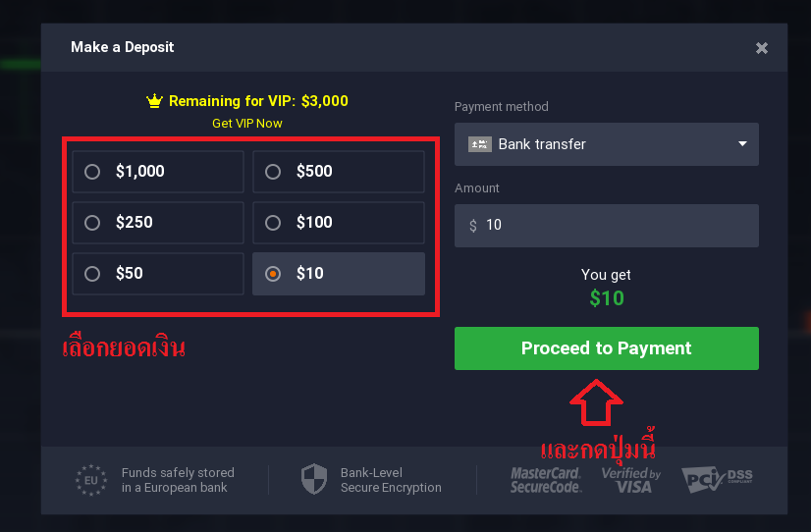Click the bank transfer card icon

479,144
